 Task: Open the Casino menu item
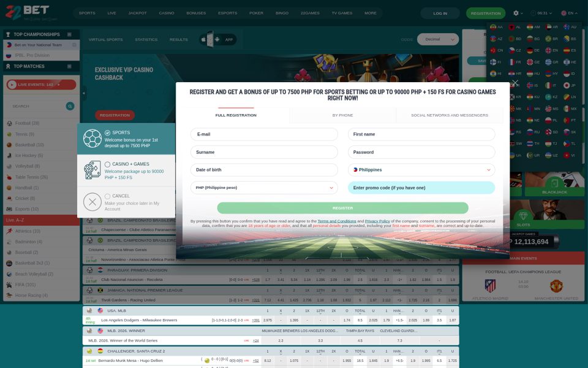coord(167,13)
